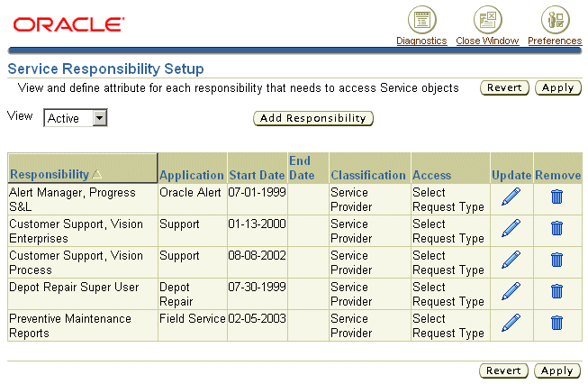Click Add Responsibility button
Image resolution: width=588 pixels, height=384 pixels.
(313, 118)
